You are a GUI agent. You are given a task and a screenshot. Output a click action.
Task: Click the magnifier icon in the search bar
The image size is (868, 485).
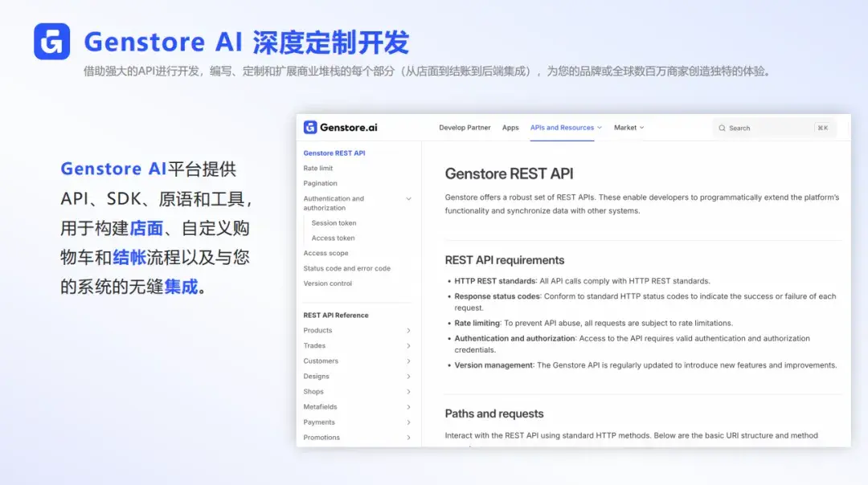point(724,128)
